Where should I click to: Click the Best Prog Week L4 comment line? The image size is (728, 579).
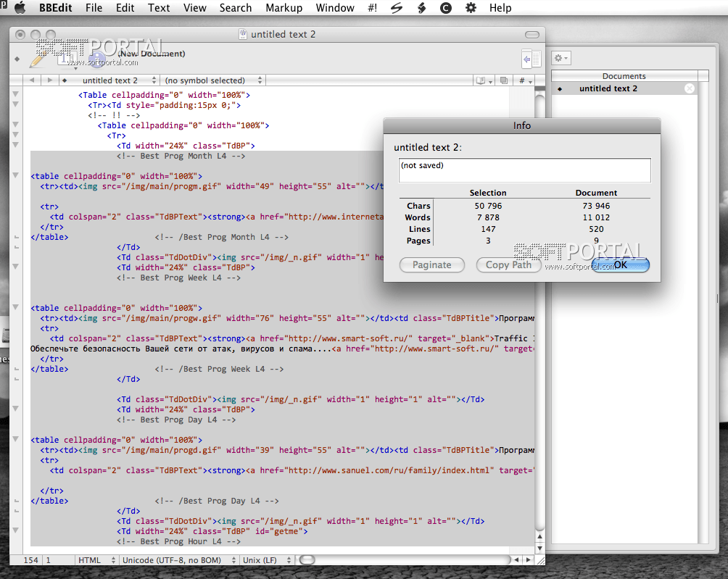tap(179, 278)
